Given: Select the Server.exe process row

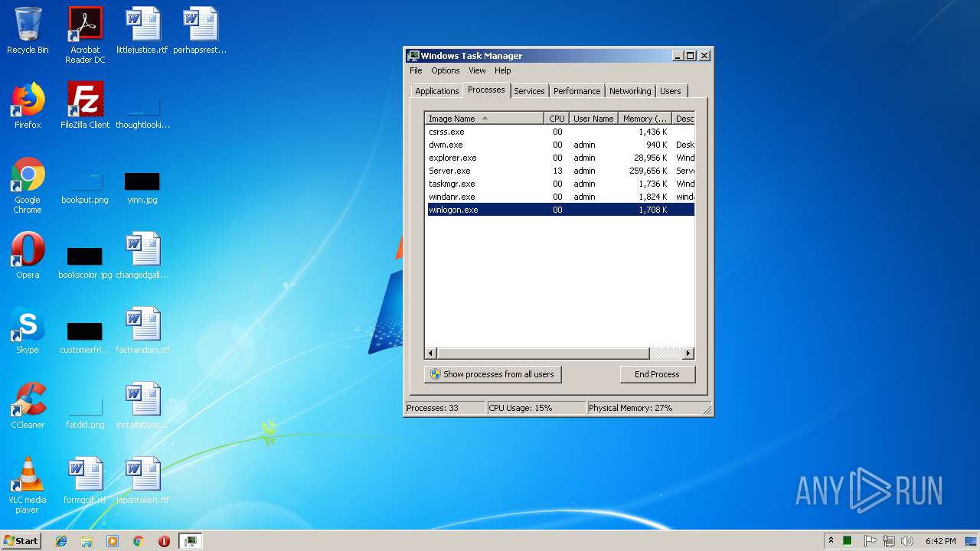Looking at the screenshot, I should click(x=560, y=171).
